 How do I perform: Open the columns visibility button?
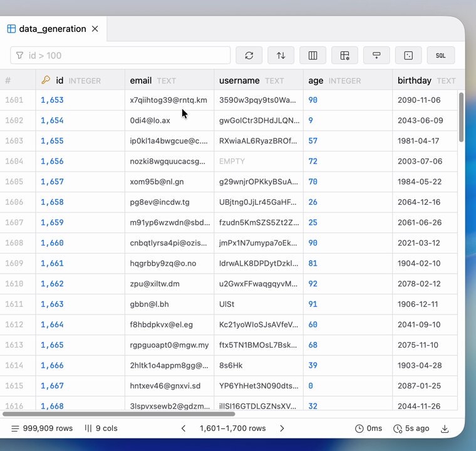[x=313, y=55]
